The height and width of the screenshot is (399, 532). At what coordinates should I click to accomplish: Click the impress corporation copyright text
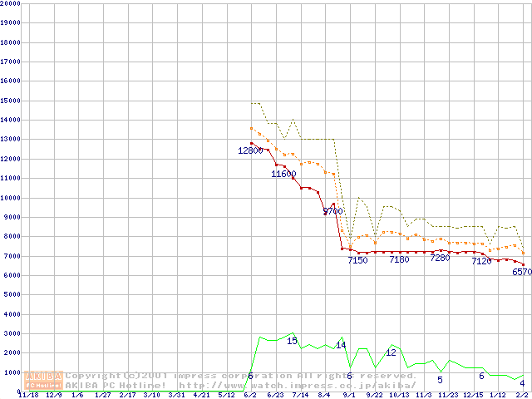240,376
